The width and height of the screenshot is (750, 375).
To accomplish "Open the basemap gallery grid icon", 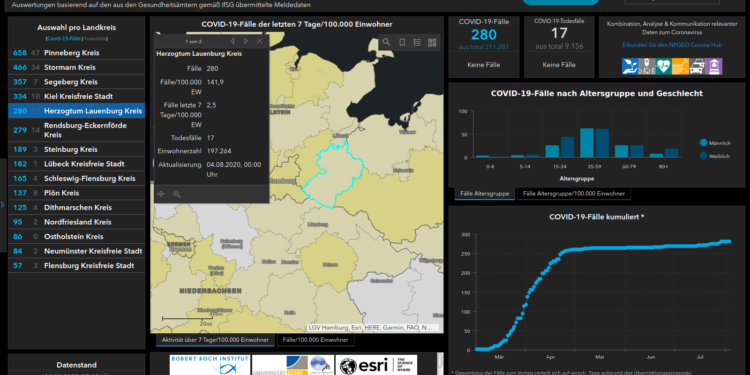I will [x=432, y=43].
